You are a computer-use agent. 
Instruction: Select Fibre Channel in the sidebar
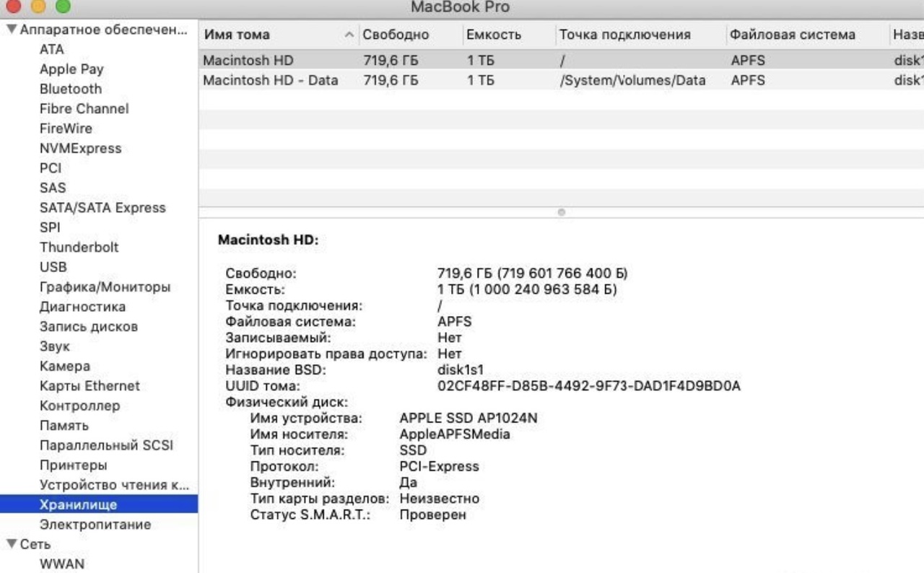pyautogui.click(x=84, y=109)
